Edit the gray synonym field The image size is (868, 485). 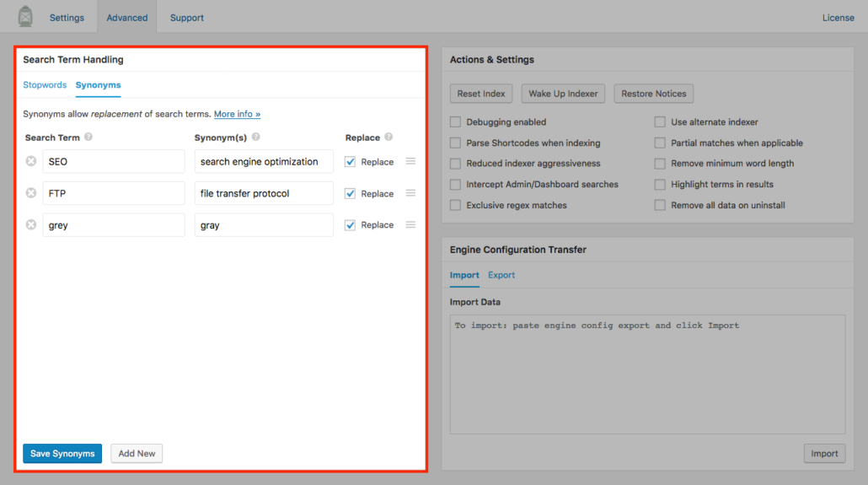coord(264,225)
